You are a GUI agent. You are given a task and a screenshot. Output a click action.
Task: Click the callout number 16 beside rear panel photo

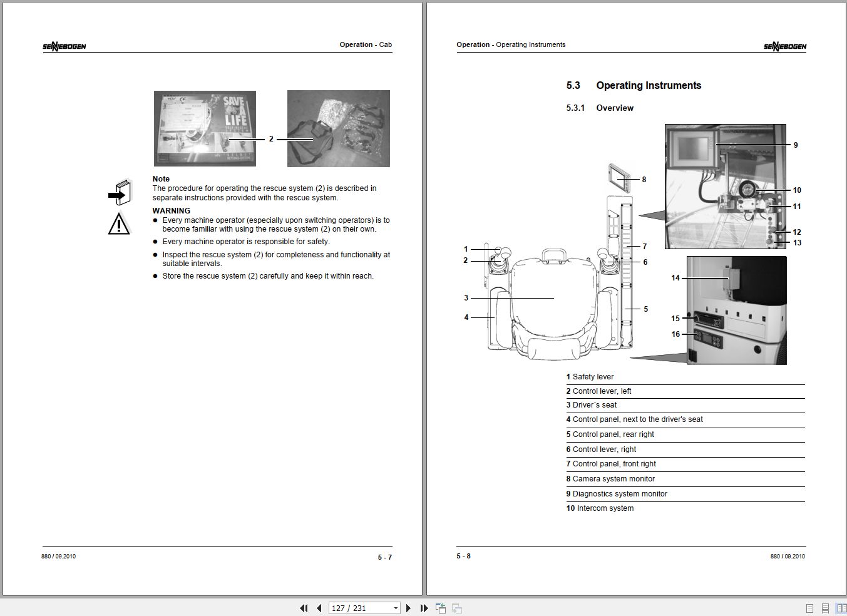[675, 334]
